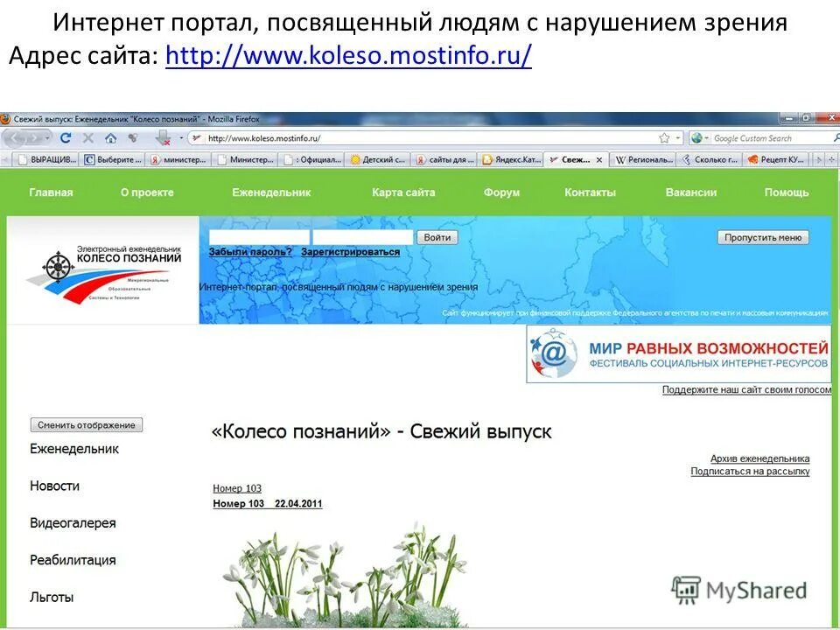The width and height of the screenshot is (840, 630).
Task: Open the download button dropdown arrow
Action: [x=180, y=137]
